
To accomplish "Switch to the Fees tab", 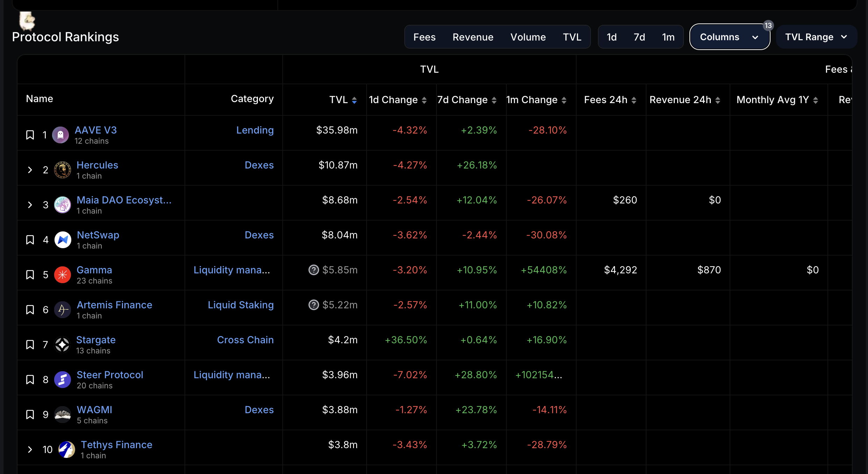I will pos(424,37).
